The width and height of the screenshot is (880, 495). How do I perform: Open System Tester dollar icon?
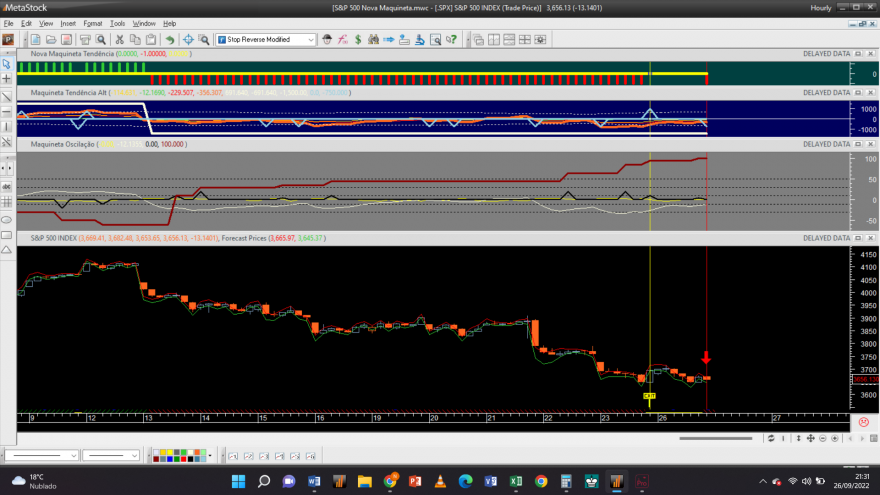(x=358, y=39)
